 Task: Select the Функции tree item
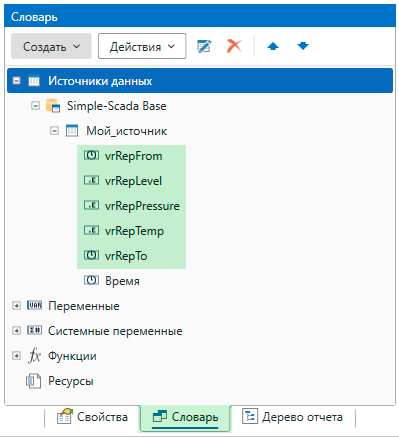pos(72,356)
